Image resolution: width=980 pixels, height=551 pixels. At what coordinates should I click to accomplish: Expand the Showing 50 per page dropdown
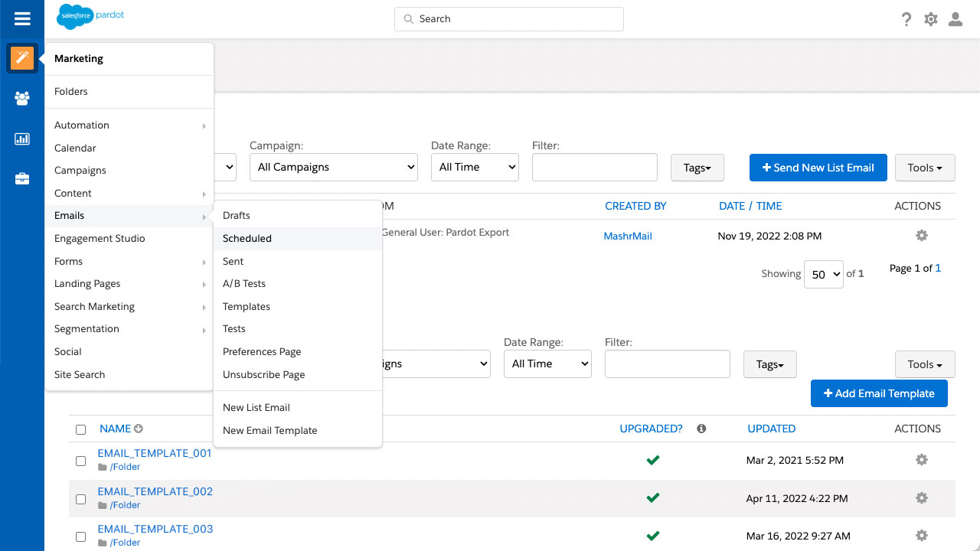823,274
